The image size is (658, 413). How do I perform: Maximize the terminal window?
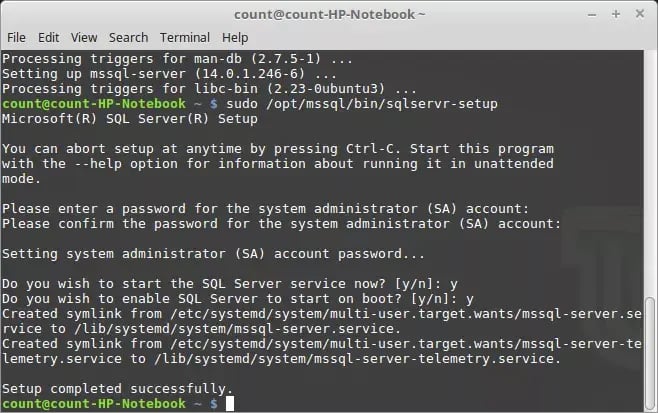pos(615,14)
